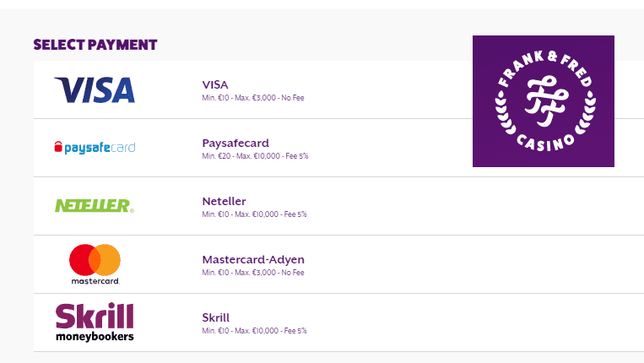The image size is (644, 363).
Task: Click VISA's €3,000 max no-fee details
Action: [x=253, y=98]
